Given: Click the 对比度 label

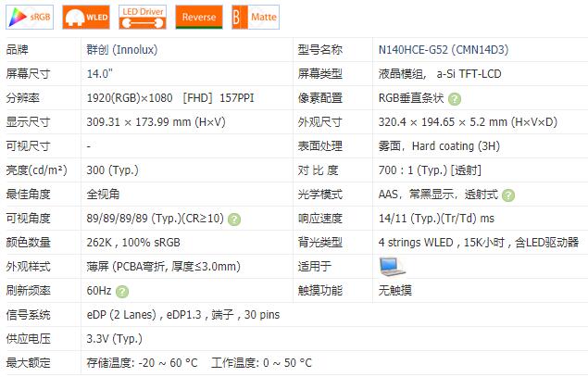Looking at the screenshot, I should pyautogui.click(x=318, y=170).
